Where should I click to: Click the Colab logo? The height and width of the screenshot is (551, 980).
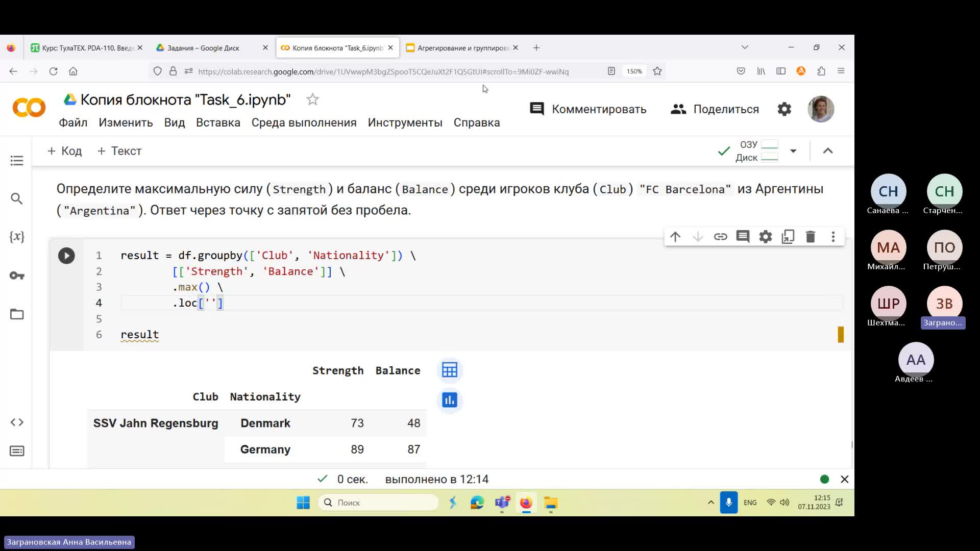pos(29,108)
